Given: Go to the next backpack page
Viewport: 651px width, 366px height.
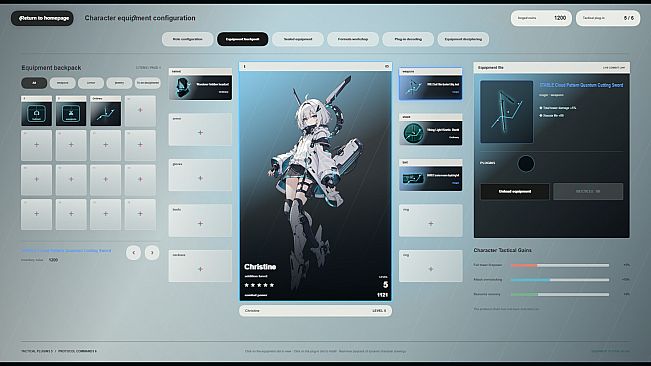Looking at the screenshot, I should point(152,253).
